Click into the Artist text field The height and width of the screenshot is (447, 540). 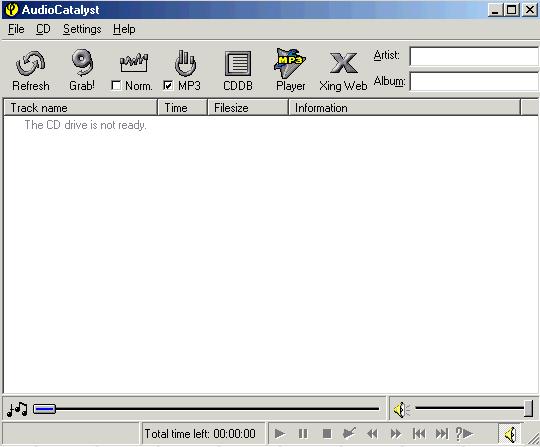[475, 56]
